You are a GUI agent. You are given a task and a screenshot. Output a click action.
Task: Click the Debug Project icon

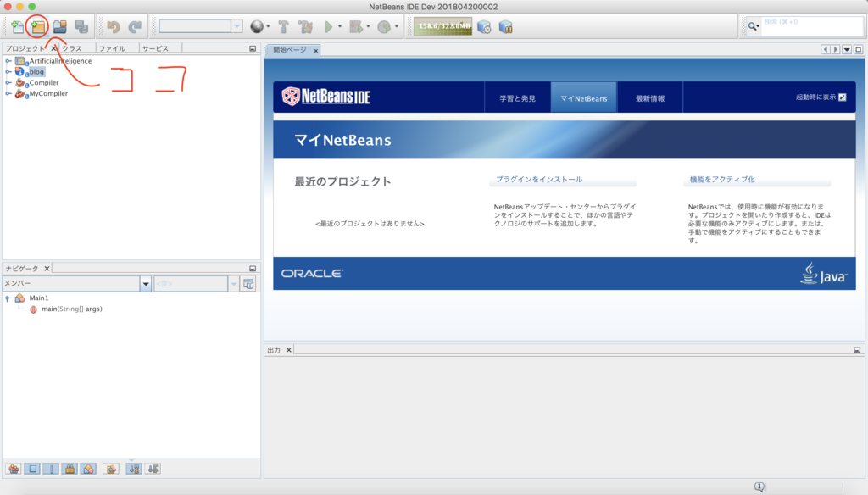pos(356,26)
